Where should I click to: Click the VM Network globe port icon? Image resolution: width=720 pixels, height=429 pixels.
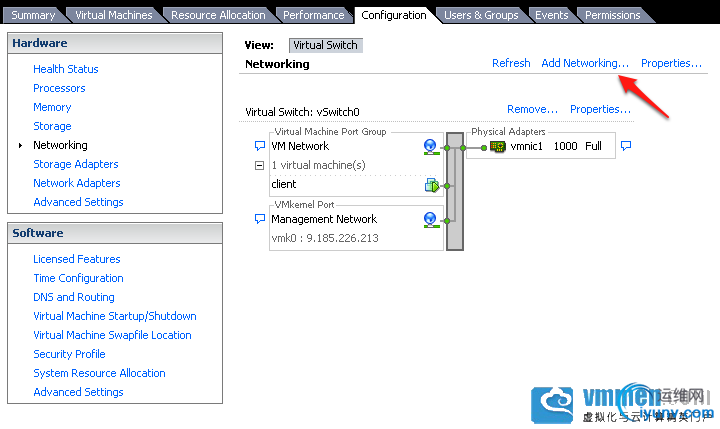(430, 146)
